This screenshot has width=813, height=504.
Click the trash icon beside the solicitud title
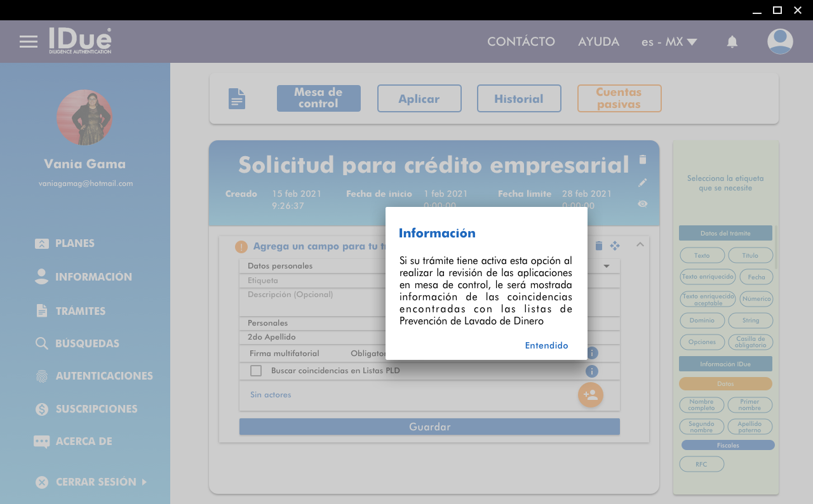[x=643, y=160]
